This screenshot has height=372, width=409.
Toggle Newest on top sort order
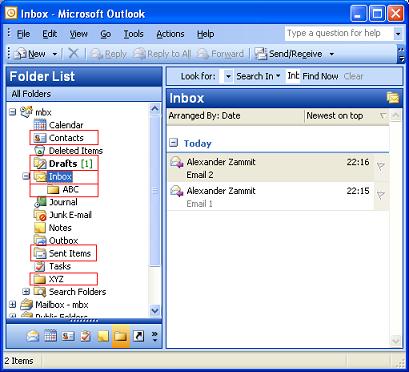click(335, 116)
